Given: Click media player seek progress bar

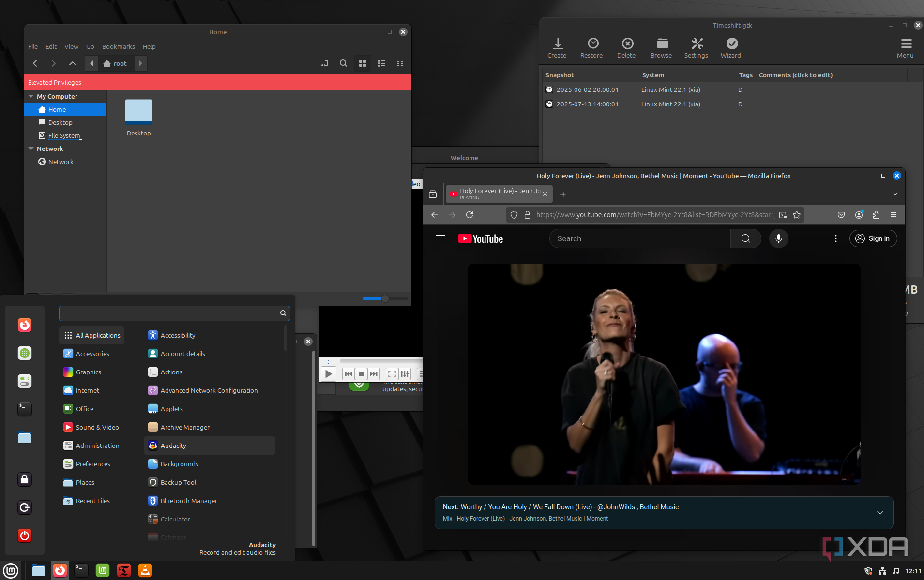Looking at the screenshot, I should tap(381, 361).
